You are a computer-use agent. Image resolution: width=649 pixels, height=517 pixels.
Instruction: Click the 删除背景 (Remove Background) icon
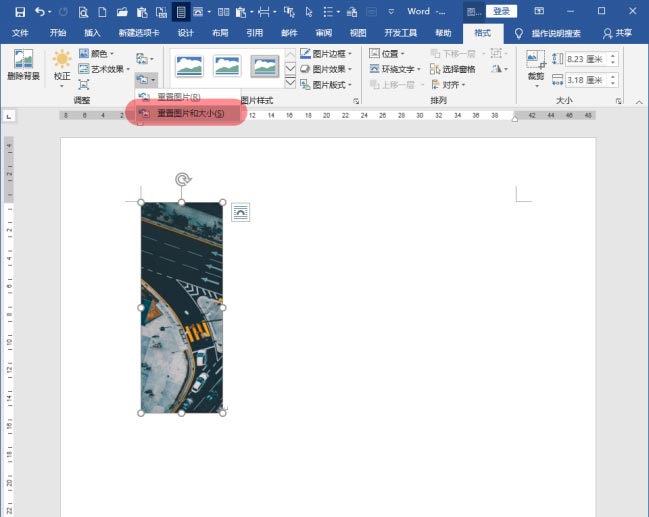point(23,62)
